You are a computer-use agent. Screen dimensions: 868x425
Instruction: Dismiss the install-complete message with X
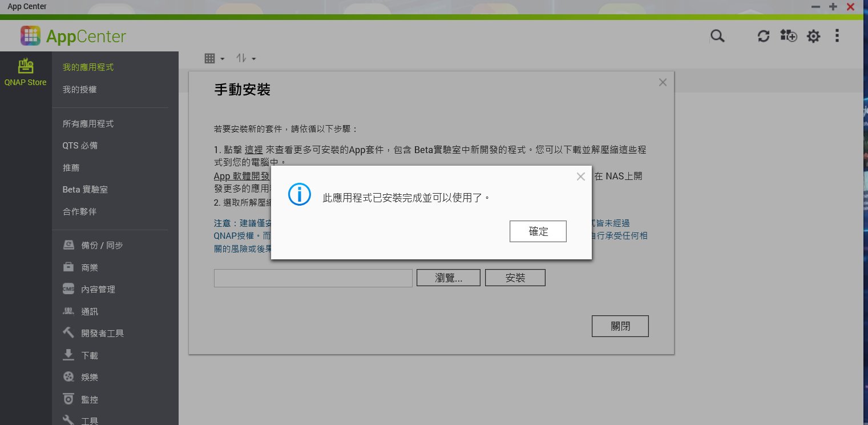point(580,177)
